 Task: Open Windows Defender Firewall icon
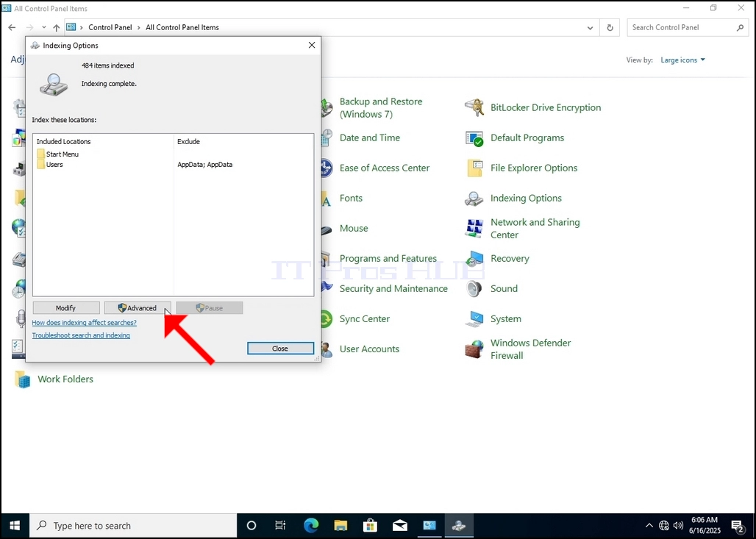tap(474, 349)
